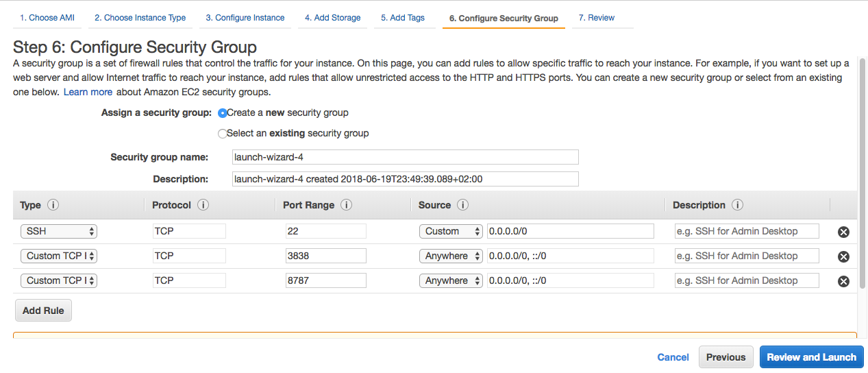Go to the Choose AMI step tab

47,18
